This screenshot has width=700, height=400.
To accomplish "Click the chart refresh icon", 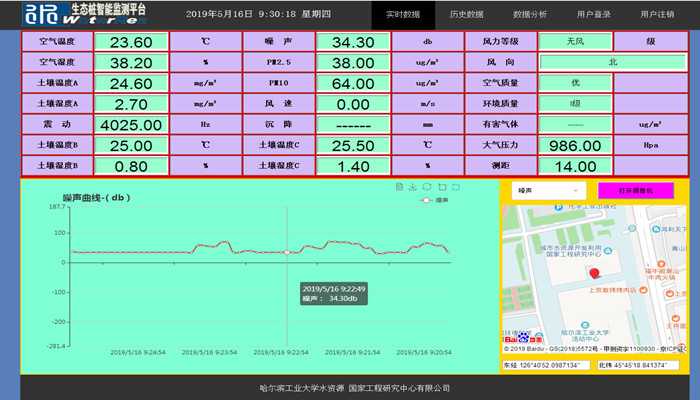I will coord(427,187).
